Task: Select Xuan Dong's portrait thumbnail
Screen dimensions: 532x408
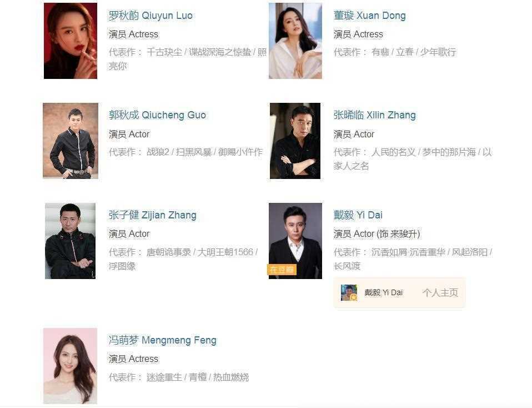Action: tap(295, 41)
